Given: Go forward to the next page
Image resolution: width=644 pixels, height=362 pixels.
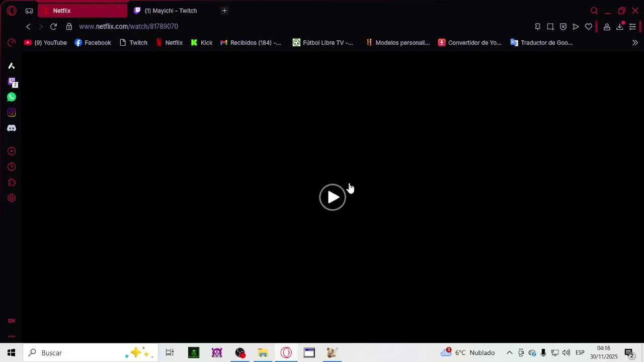Looking at the screenshot, I should pos(41,27).
